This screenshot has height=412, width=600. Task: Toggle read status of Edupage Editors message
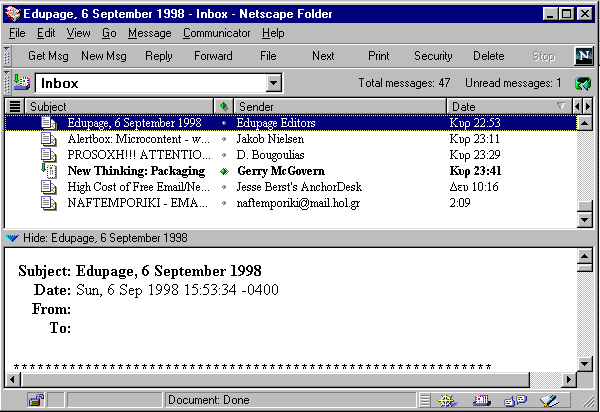pos(224,123)
